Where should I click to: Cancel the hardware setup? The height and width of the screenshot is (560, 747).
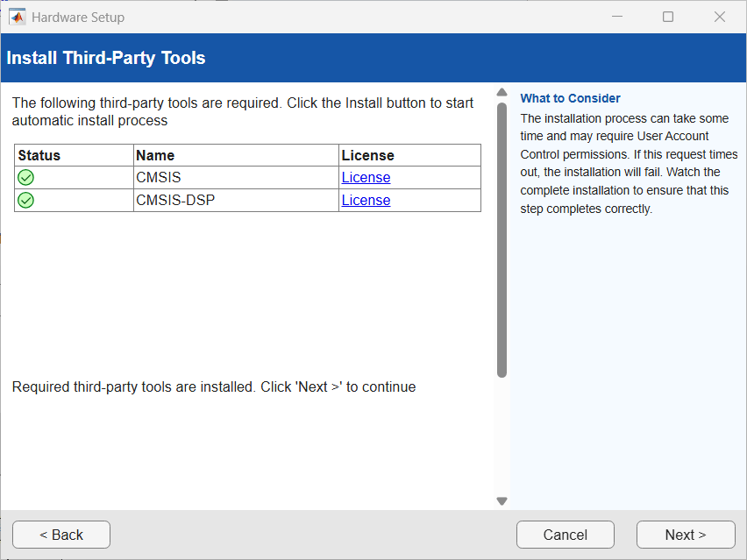click(566, 535)
